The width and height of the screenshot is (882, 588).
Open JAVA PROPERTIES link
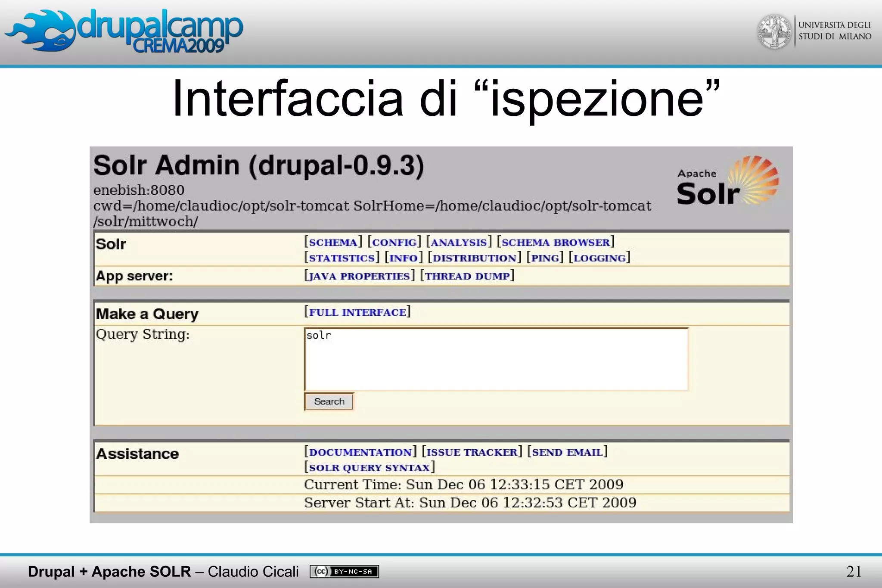pos(359,276)
